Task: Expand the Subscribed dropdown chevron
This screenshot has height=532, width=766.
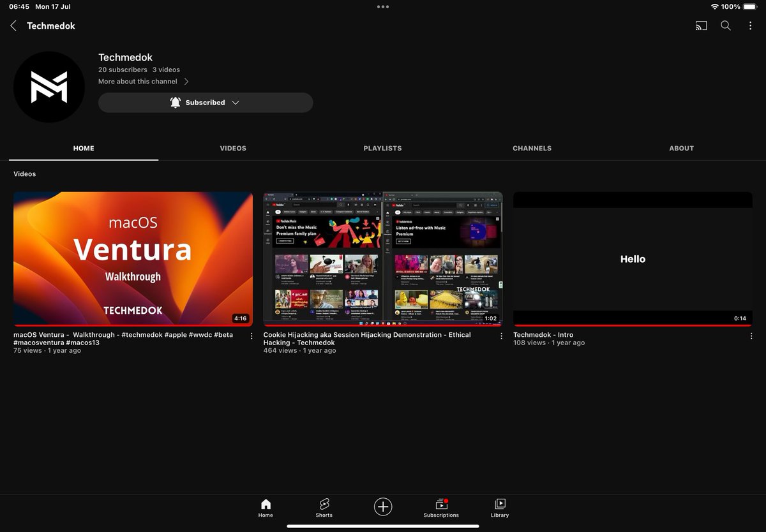Action: click(235, 102)
